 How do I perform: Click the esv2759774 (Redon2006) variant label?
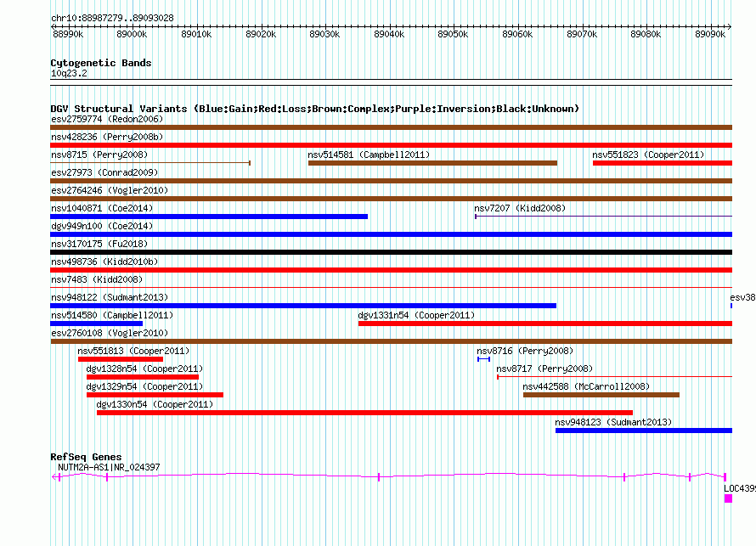(x=107, y=119)
